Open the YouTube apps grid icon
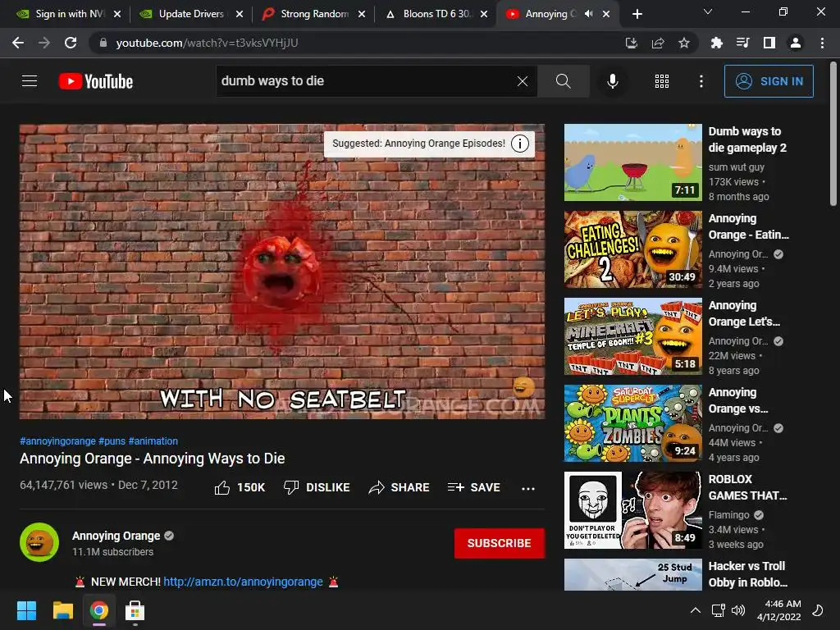The width and height of the screenshot is (840, 630). click(662, 81)
